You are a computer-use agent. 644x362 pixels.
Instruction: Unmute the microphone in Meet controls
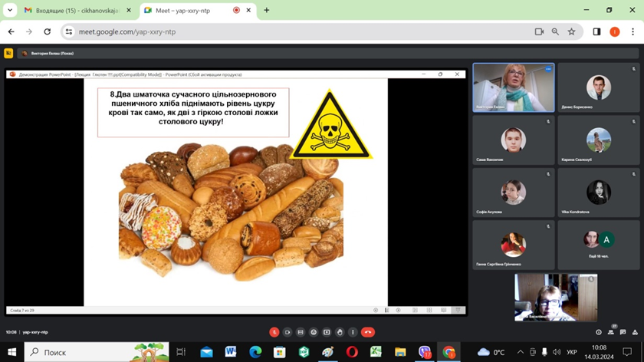coord(274,332)
